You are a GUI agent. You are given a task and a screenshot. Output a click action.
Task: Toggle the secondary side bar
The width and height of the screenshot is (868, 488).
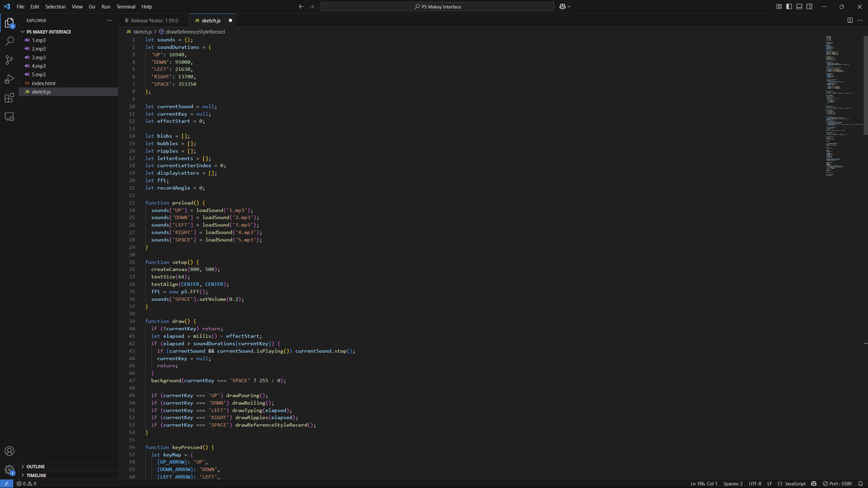coord(809,6)
